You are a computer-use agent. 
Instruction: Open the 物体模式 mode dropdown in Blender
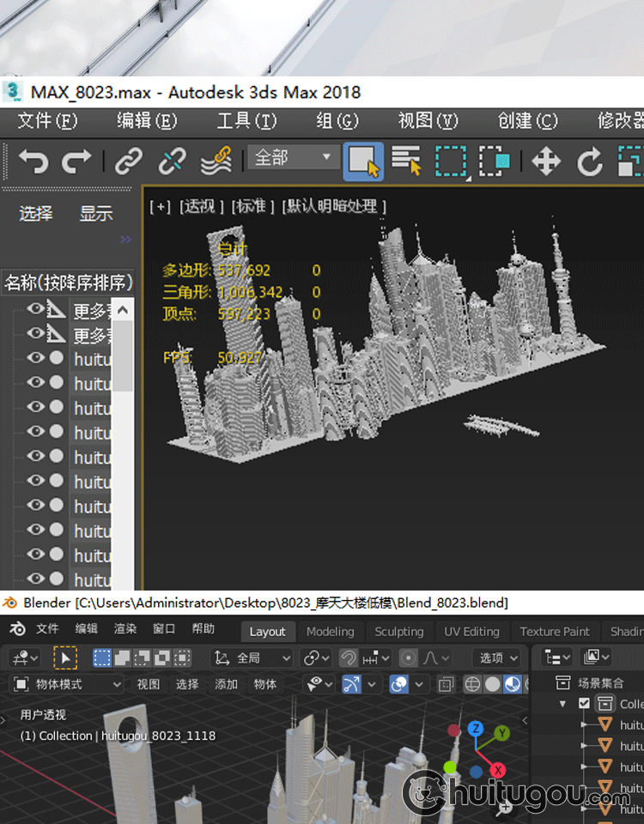pyautogui.click(x=68, y=684)
